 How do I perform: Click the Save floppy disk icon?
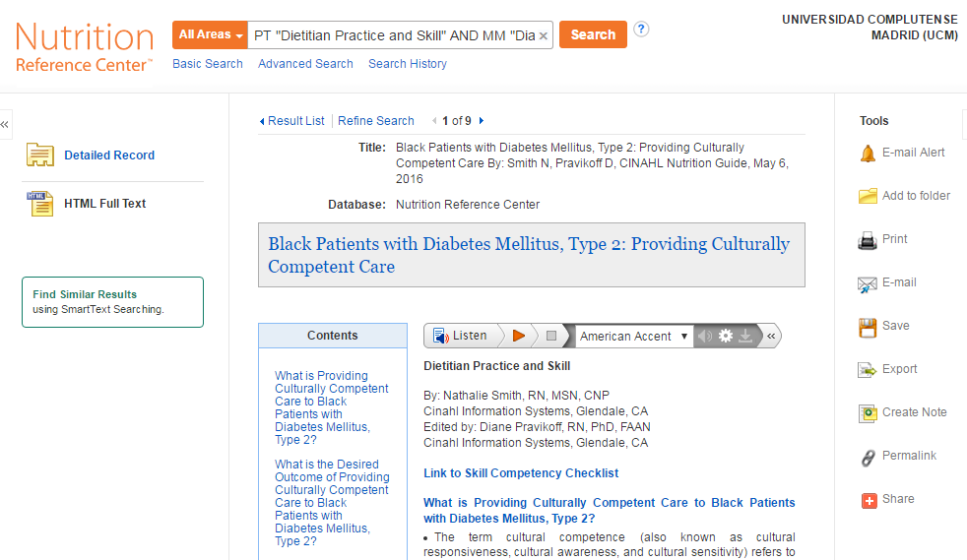868,327
